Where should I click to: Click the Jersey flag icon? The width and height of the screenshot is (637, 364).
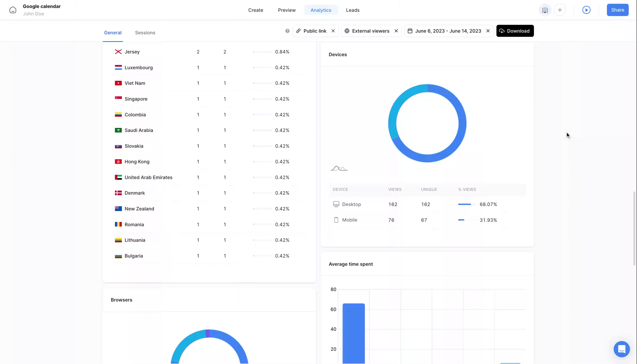(118, 52)
